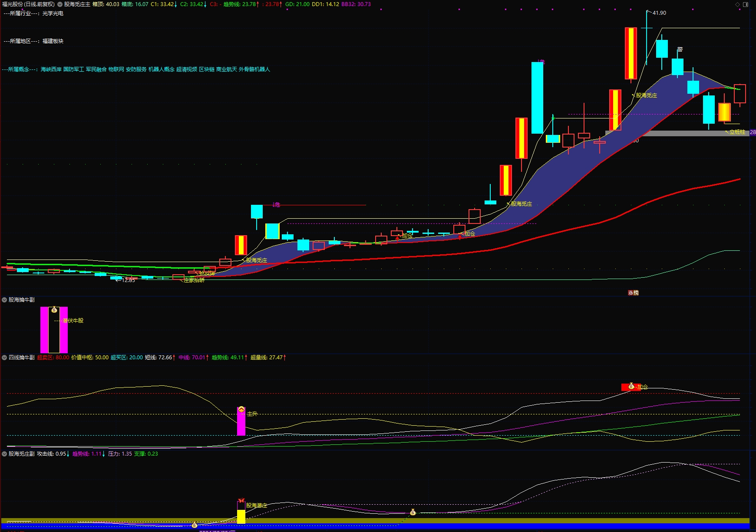Click the 海峡西岸 concept tag
This screenshot has width=756, height=532.
[51, 69]
